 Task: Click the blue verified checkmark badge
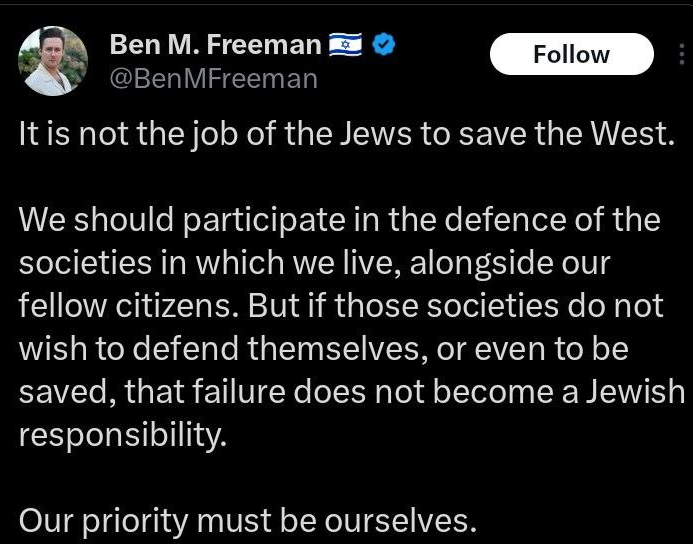[x=384, y=46]
